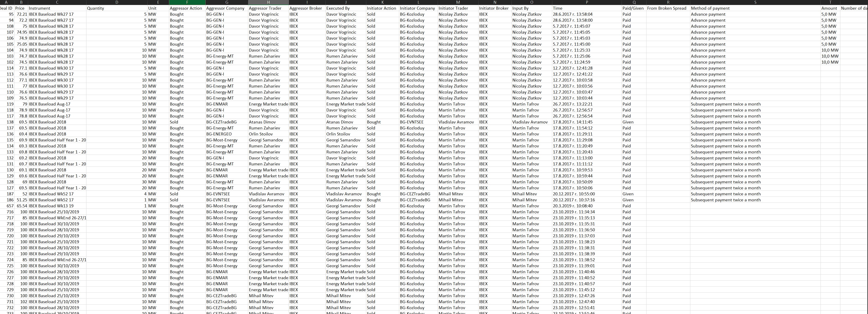This screenshot has width=868, height=314.
Task: Click the 'Time' header cell
Action: (x=587, y=8)
